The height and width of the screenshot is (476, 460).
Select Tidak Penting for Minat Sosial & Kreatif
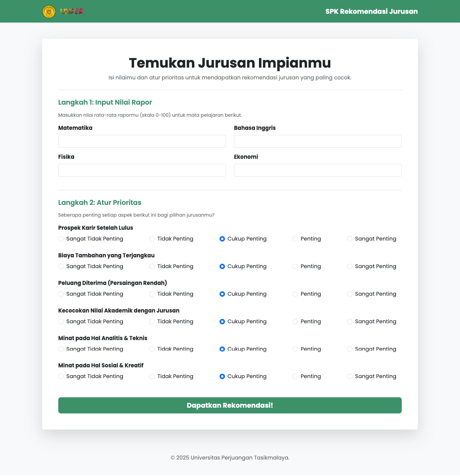[152, 376]
